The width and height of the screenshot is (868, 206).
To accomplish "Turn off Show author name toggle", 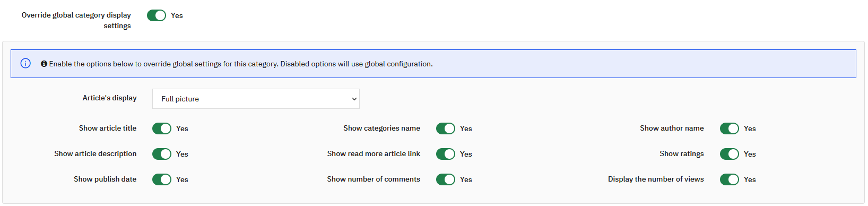I will pos(730,128).
